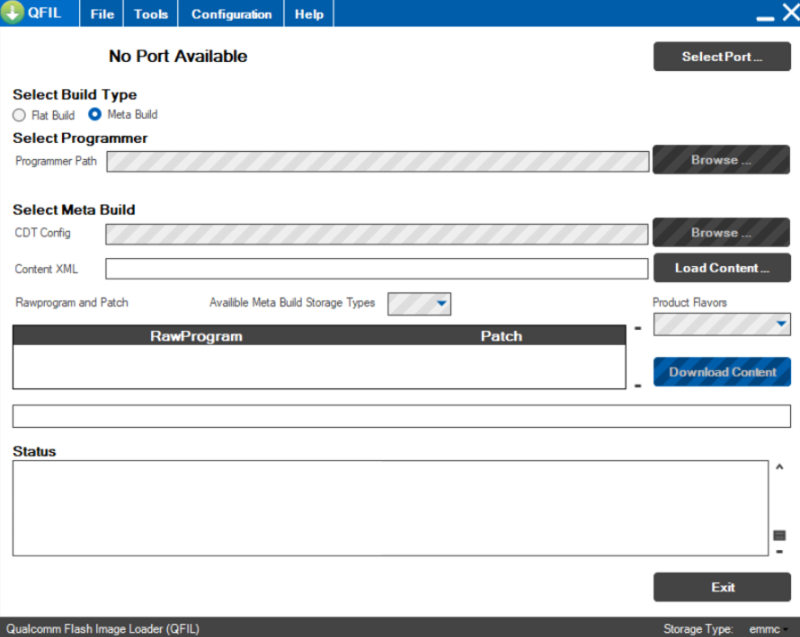This screenshot has width=800, height=637.
Task: Click the Download Content button
Action: [722, 372]
